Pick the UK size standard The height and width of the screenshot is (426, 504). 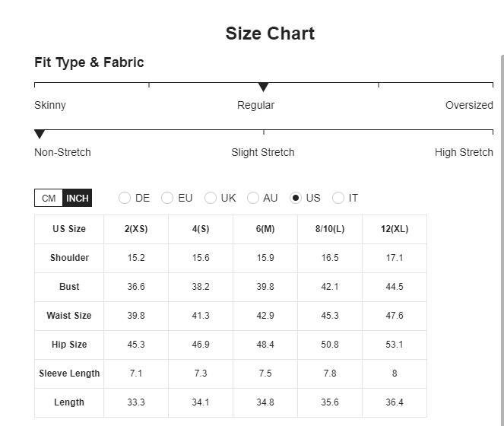click(x=211, y=198)
